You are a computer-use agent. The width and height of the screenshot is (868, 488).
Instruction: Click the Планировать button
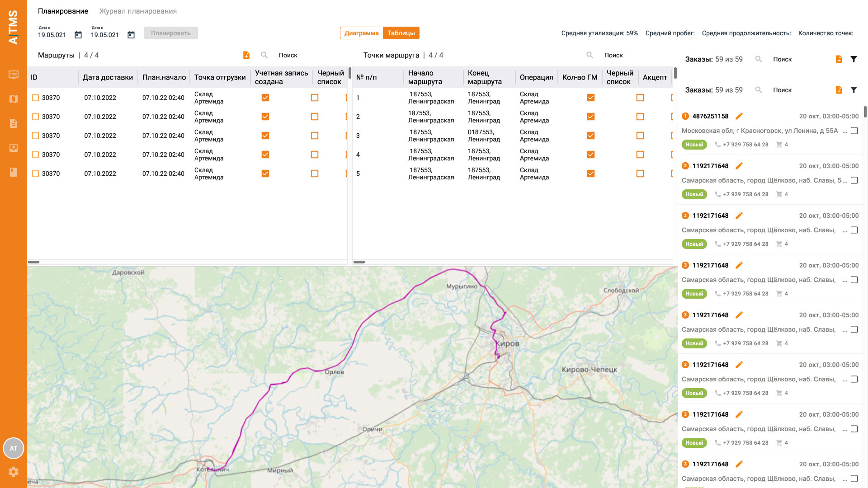[170, 33]
